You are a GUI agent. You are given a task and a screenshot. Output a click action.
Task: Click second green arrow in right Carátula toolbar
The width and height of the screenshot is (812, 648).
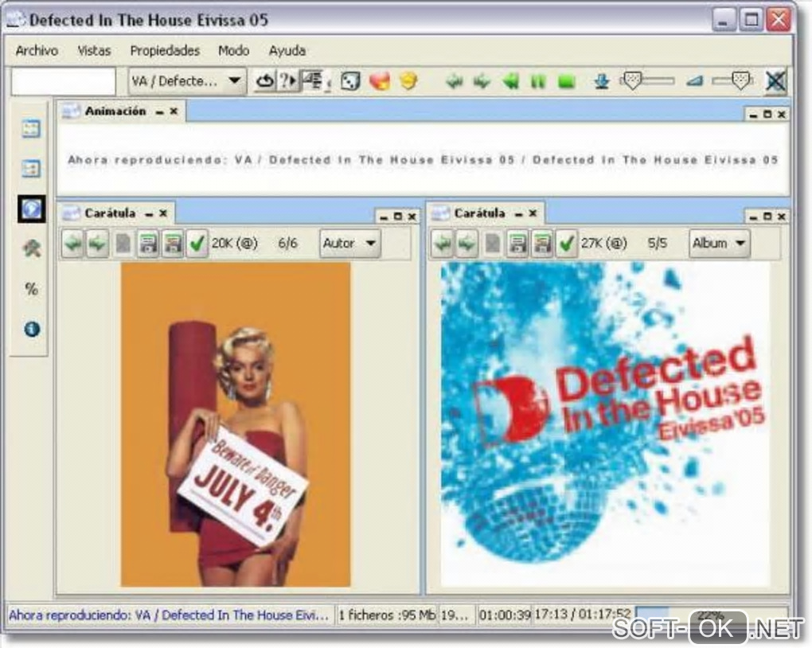coord(467,243)
